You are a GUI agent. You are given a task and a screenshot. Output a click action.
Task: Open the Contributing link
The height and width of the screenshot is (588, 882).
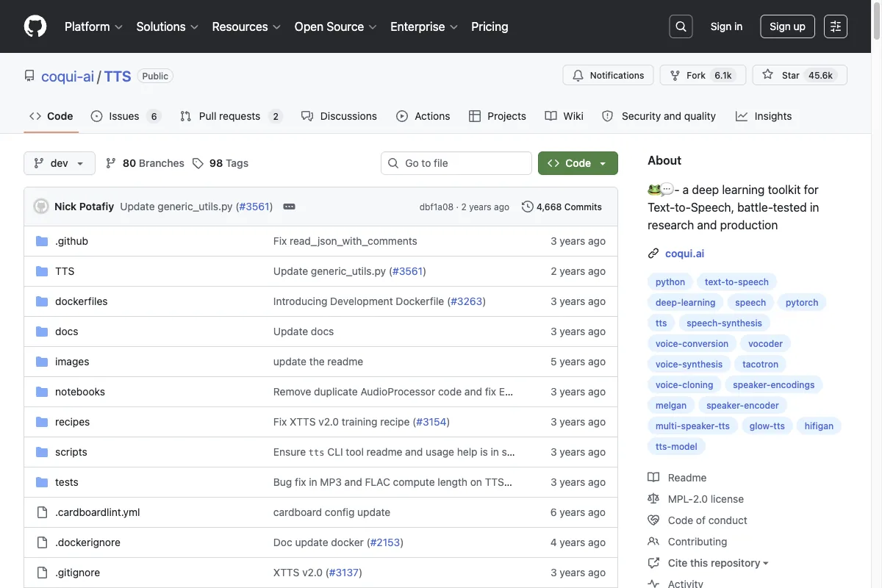click(687, 542)
